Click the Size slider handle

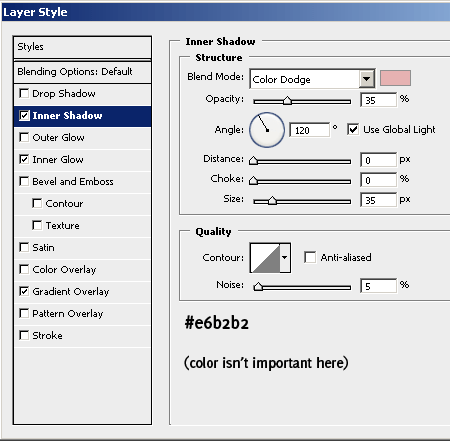pos(272,200)
